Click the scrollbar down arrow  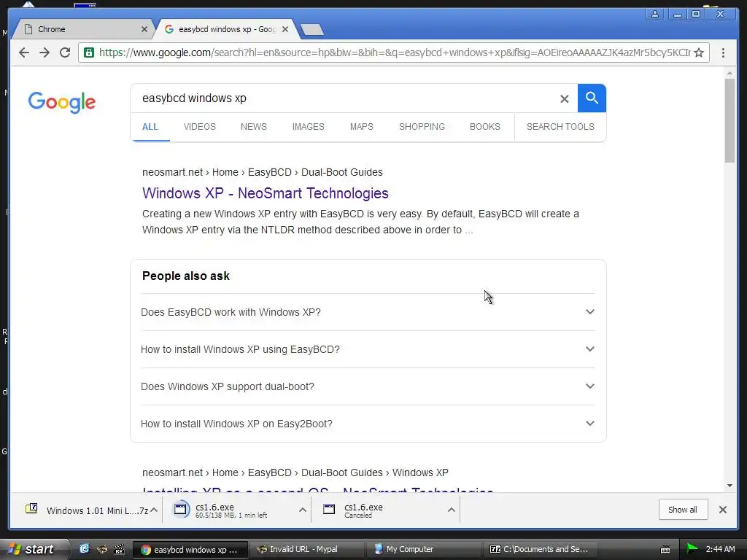(x=729, y=486)
